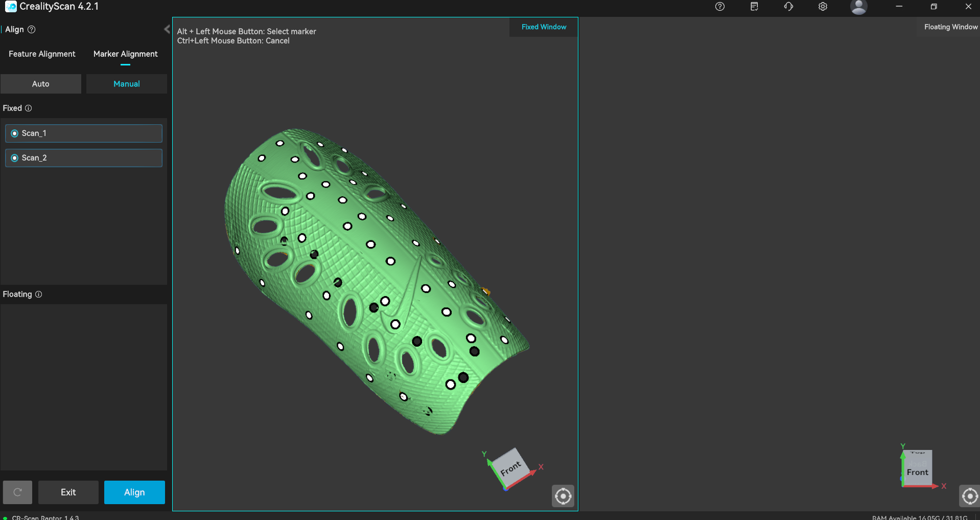Switch to Feature Alignment tab
This screenshot has width=980, height=520.
pos(42,54)
